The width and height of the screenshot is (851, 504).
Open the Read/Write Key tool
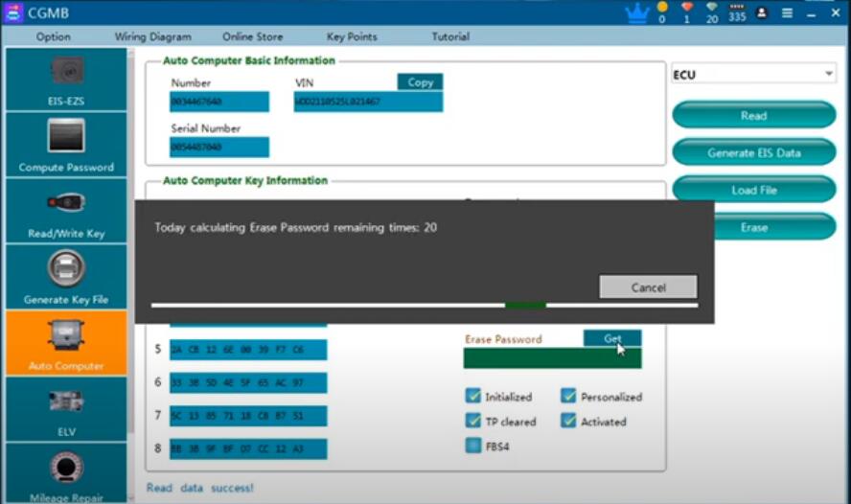point(66,212)
